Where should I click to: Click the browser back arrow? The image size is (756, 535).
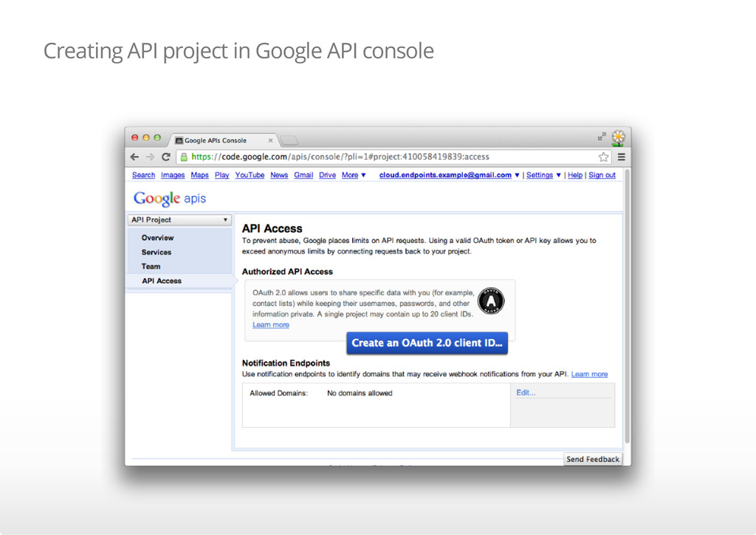coord(134,157)
